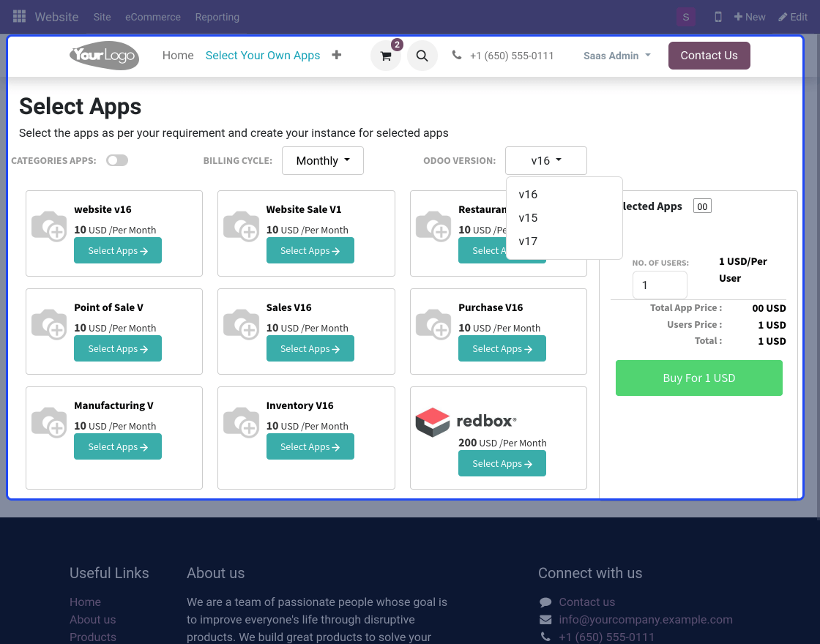Click the purple S user avatar
Viewport: 820px width, 644px height.
[x=685, y=17]
